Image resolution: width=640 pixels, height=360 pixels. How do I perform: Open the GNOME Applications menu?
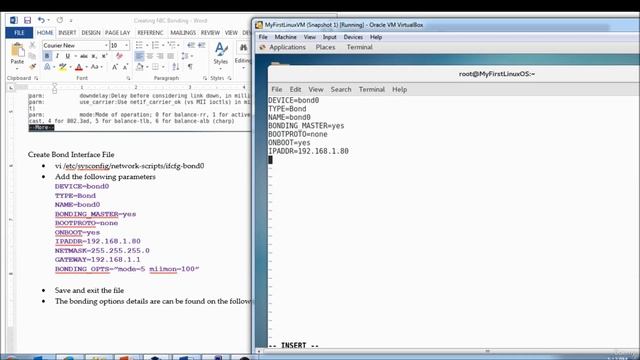coord(287,47)
